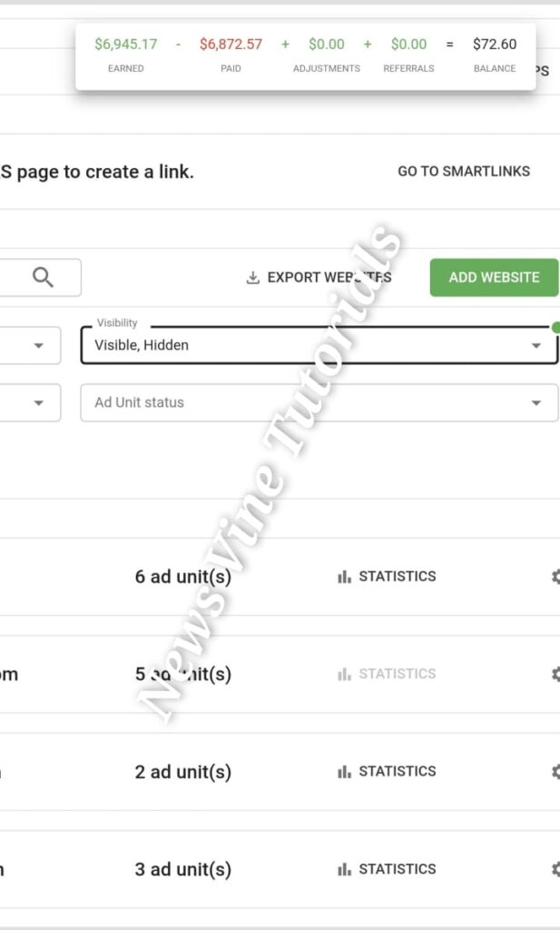560x930 pixels.
Task: Open Statistics for the 5 ad unit(s) site
Action: [x=388, y=674]
